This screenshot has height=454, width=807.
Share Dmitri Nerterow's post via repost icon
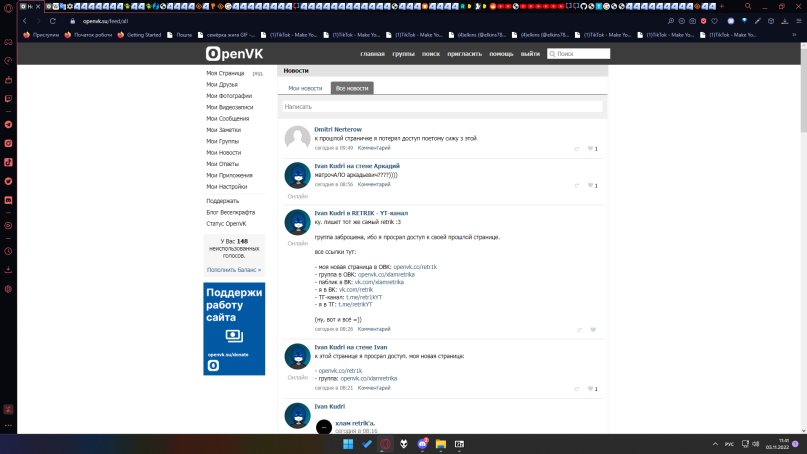tap(577, 149)
